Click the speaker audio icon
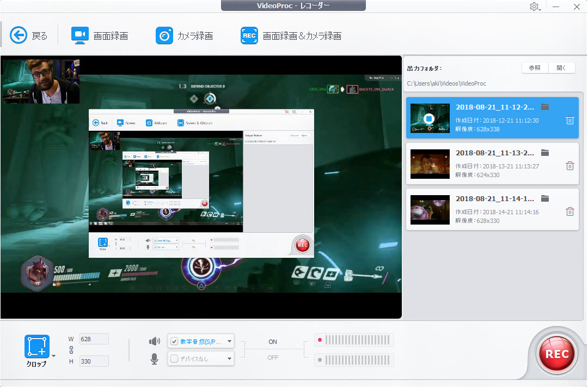The width and height of the screenshot is (588, 387). (154, 341)
